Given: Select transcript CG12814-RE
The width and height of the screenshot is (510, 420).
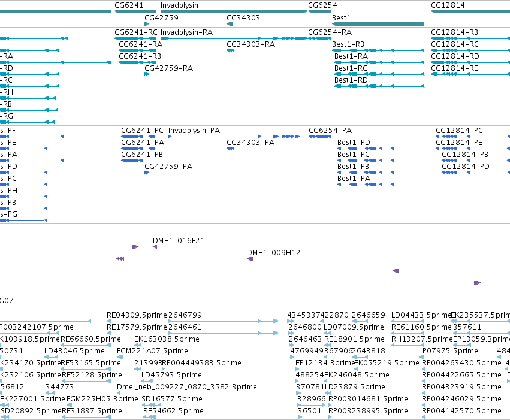Looking at the screenshot, I should click(455, 68).
